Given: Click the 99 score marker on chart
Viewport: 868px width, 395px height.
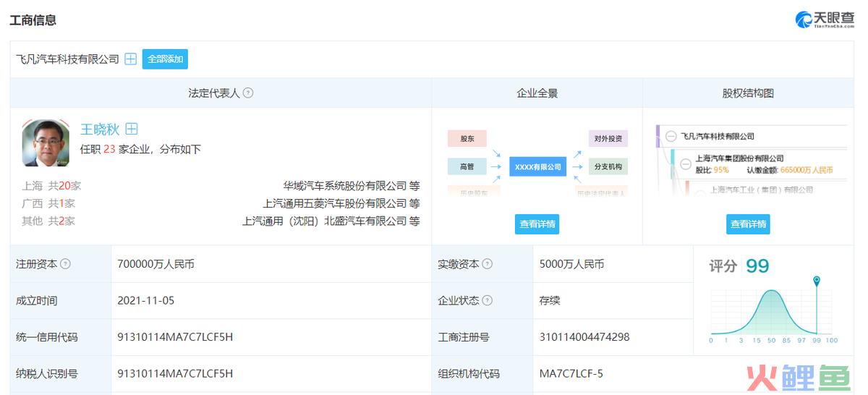Looking at the screenshot, I should click(817, 280).
